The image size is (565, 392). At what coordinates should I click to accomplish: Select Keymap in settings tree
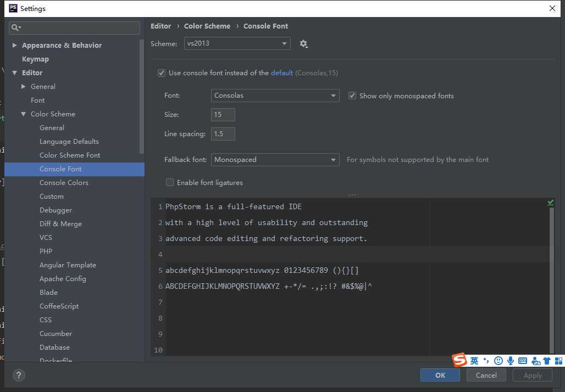pos(35,59)
